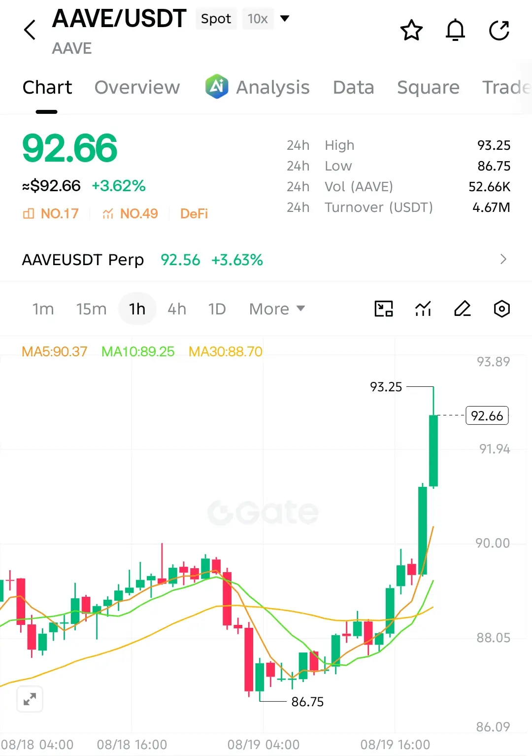Tap the current price tag 92.66 on chart

(487, 415)
